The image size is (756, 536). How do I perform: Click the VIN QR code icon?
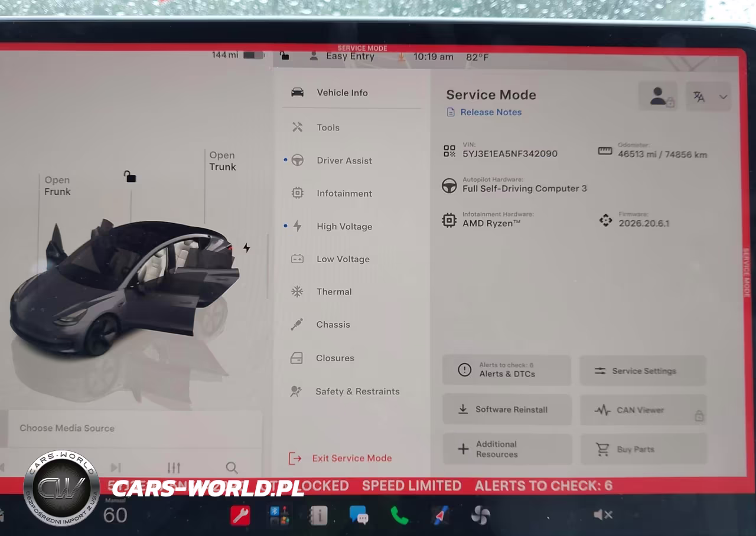[449, 151]
